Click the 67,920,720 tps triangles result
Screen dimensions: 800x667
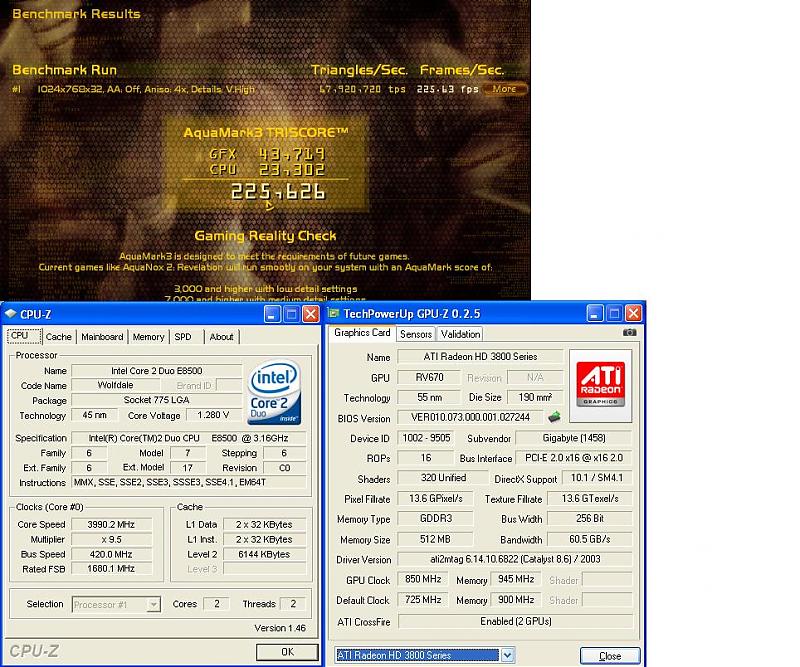[x=362, y=89]
